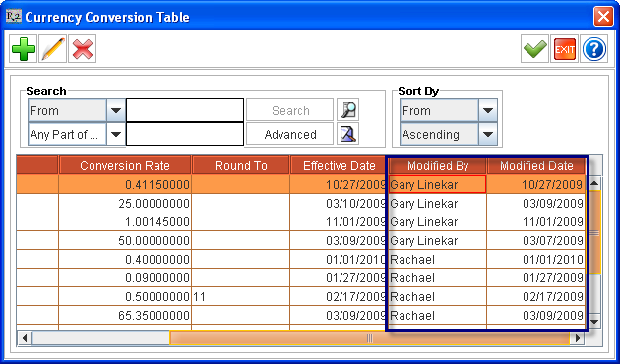The height and width of the screenshot is (364, 620).
Task: Select the 0.41150000 conversion rate cell
Action: [x=125, y=184]
